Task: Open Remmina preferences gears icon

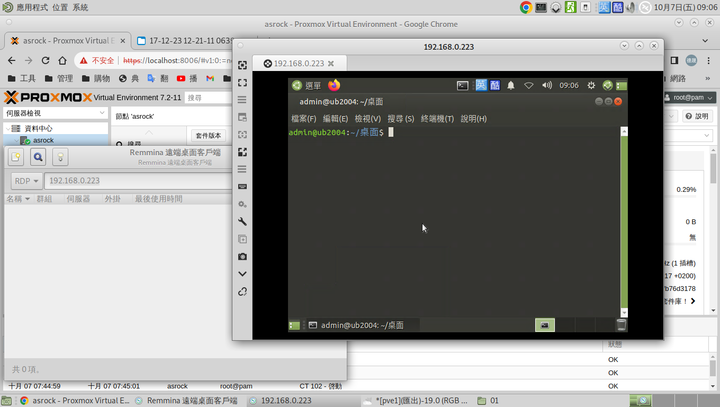Action: [242, 204]
